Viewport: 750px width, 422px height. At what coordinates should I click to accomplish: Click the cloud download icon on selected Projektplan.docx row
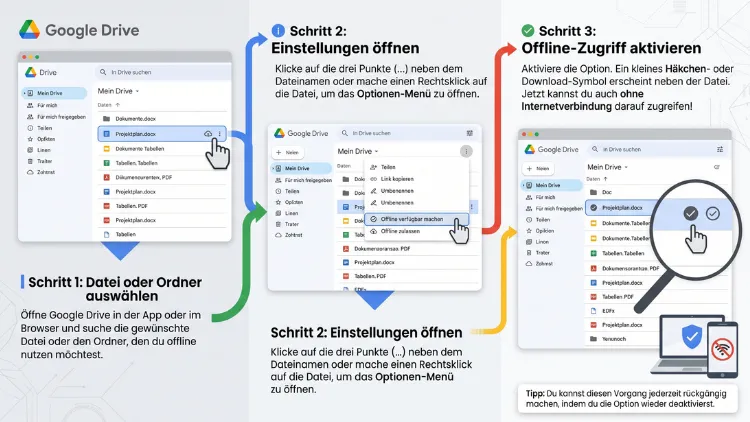tap(208, 134)
